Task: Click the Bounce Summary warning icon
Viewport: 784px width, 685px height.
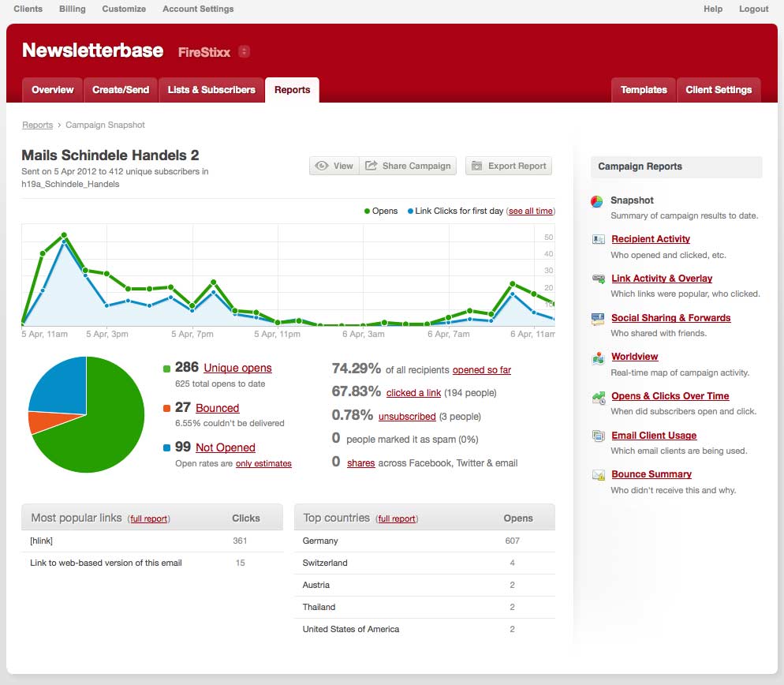Action: [597, 475]
